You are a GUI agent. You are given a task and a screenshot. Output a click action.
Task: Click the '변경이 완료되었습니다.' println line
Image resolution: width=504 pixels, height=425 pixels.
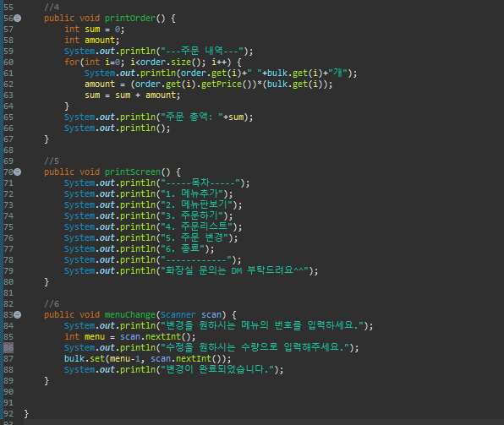tap(174, 369)
